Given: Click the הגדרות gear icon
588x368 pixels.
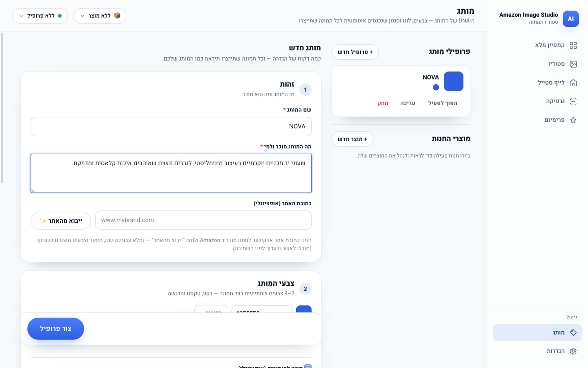Looking at the screenshot, I should coord(573,351).
